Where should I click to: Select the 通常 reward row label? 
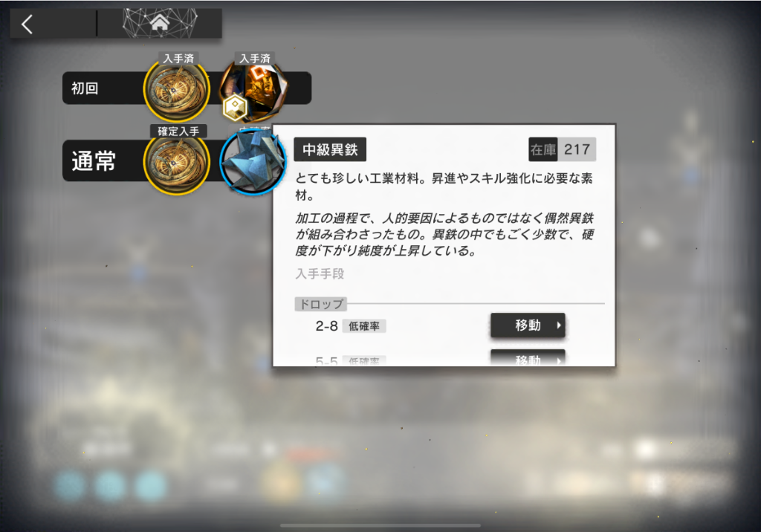point(94,160)
